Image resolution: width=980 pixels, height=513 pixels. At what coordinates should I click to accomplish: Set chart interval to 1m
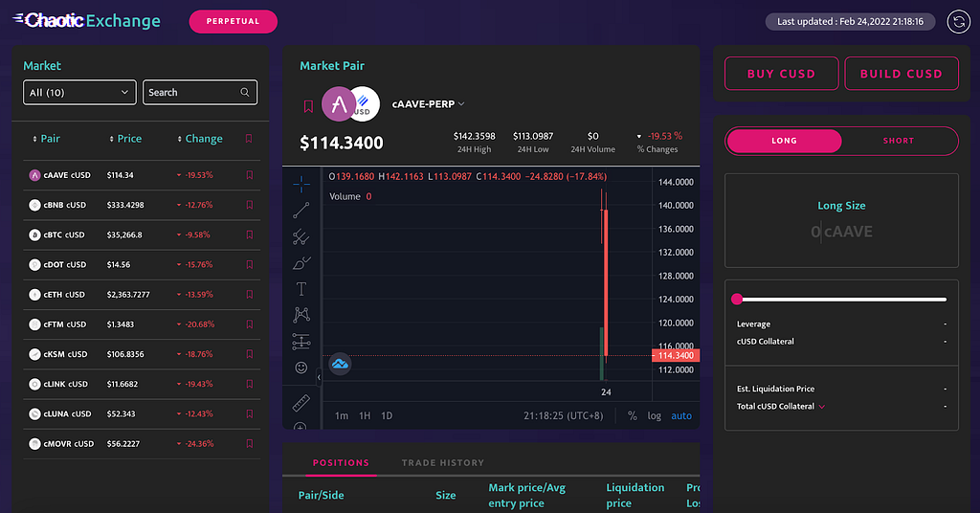click(342, 416)
